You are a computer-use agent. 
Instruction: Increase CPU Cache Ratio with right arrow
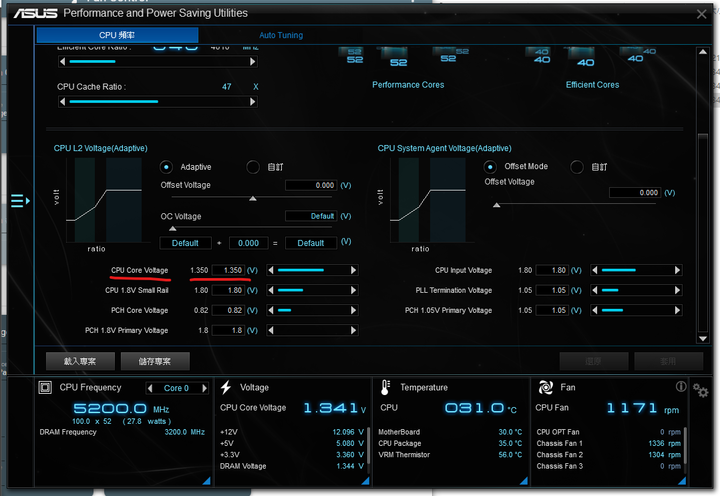253,101
